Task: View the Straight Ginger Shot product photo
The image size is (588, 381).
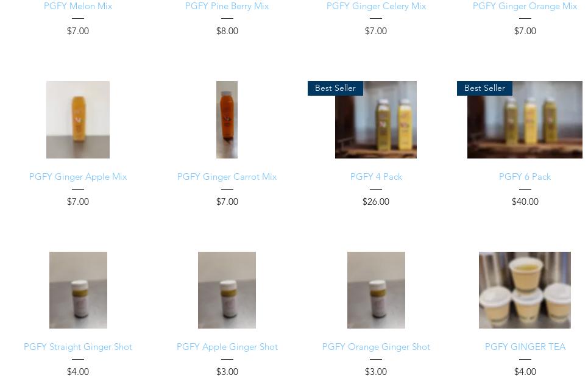Action: [78, 290]
